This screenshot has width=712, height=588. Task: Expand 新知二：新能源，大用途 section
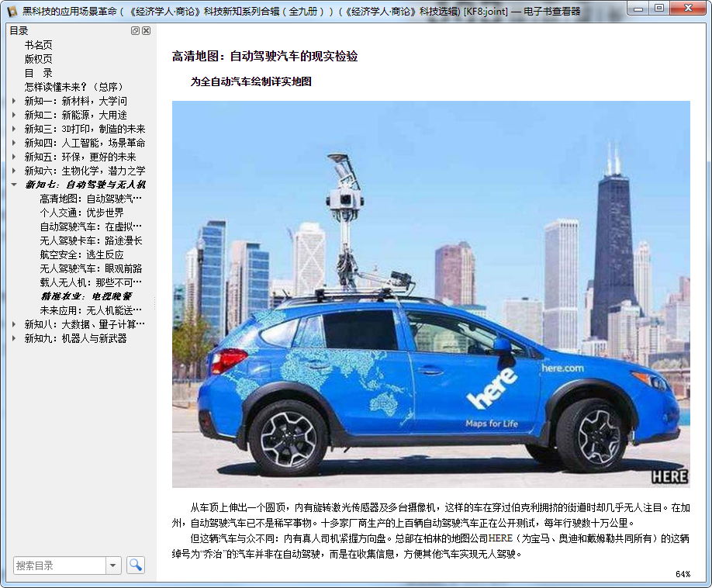pos(14,115)
